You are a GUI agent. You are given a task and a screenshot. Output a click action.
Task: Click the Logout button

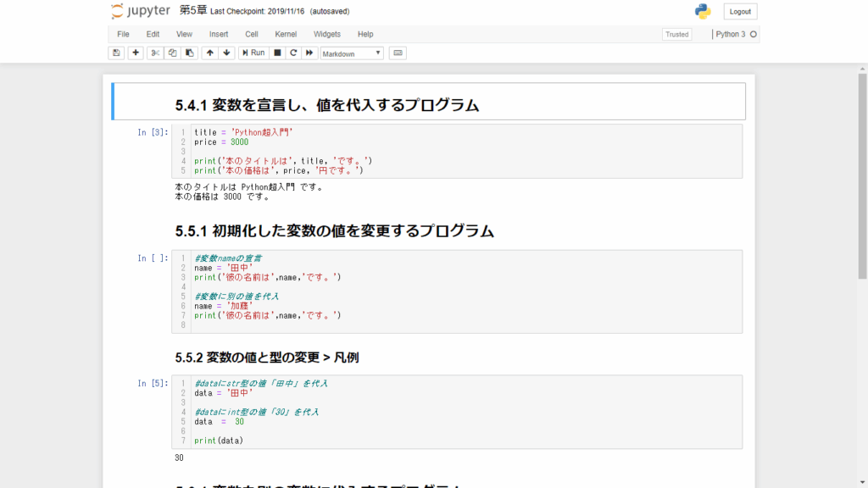740,12
